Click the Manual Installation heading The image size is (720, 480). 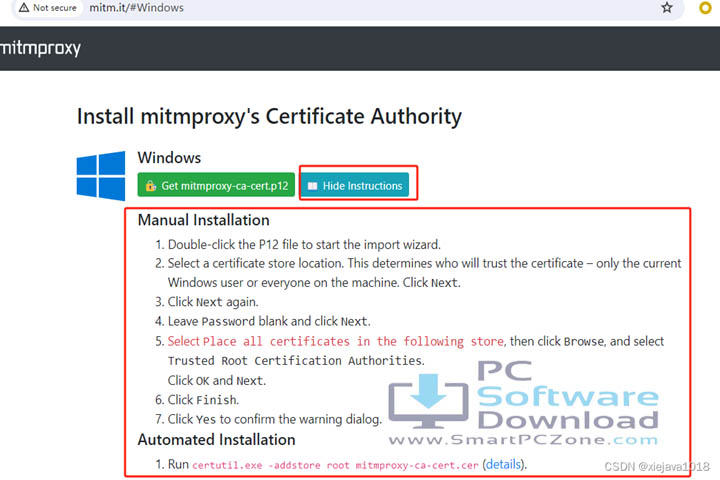(203, 220)
